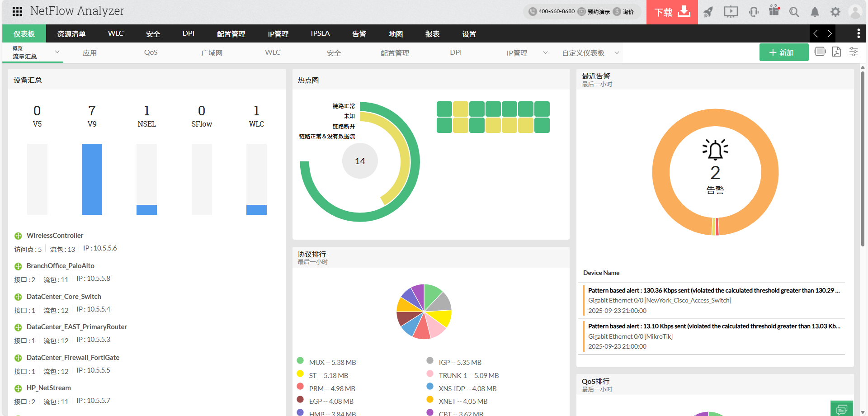Expand the 自定义仪表板 dropdown
Image resolution: width=868 pixels, height=416 pixels.
[617, 52]
